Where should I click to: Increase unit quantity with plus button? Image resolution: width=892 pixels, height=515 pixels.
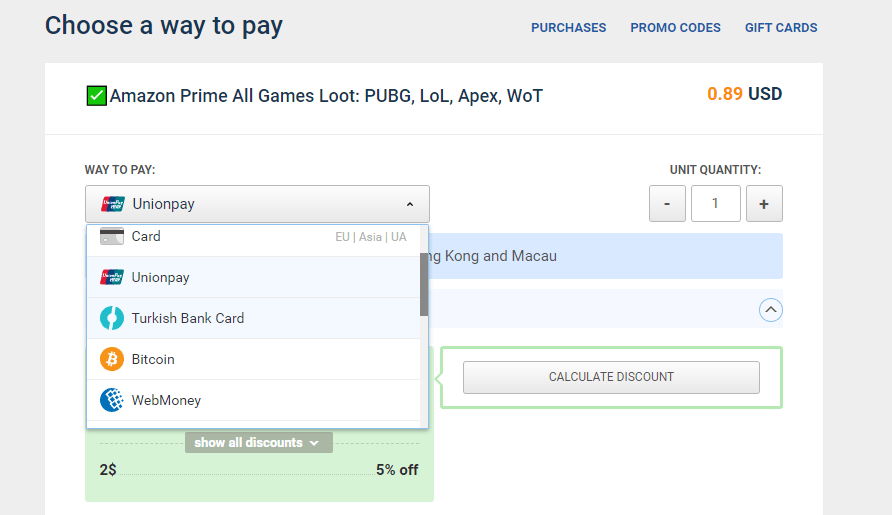764,204
